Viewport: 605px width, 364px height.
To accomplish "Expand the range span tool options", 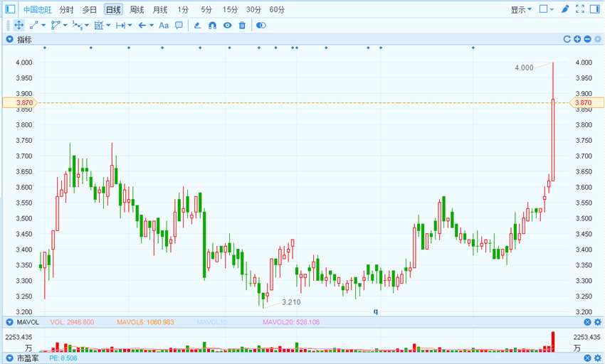I will (x=130, y=26).
